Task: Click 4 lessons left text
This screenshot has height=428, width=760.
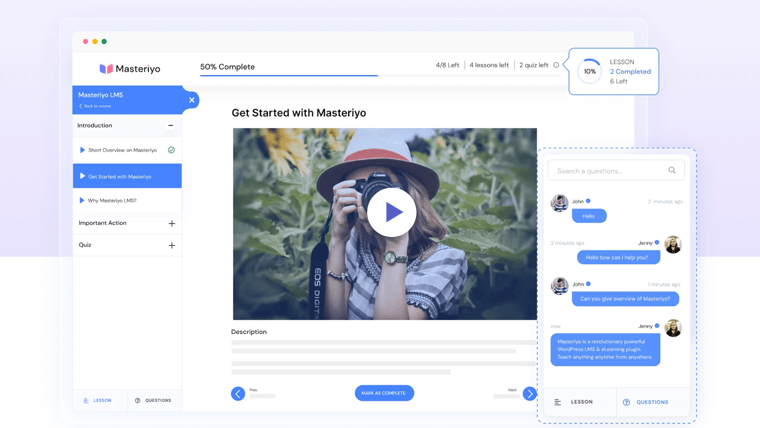Action: point(489,65)
